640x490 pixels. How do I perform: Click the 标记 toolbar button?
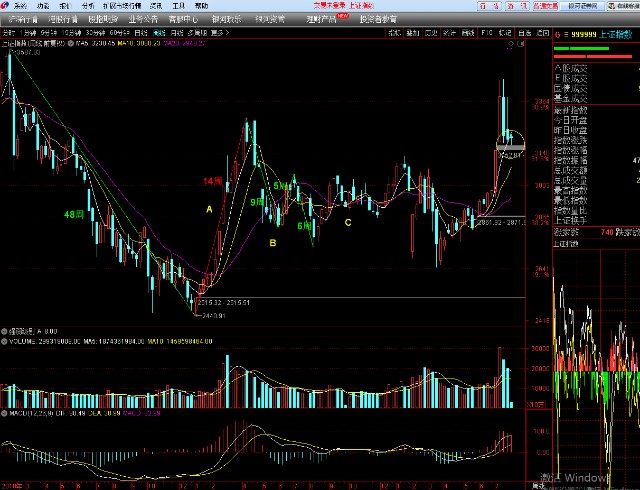pyautogui.click(x=505, y=33)
